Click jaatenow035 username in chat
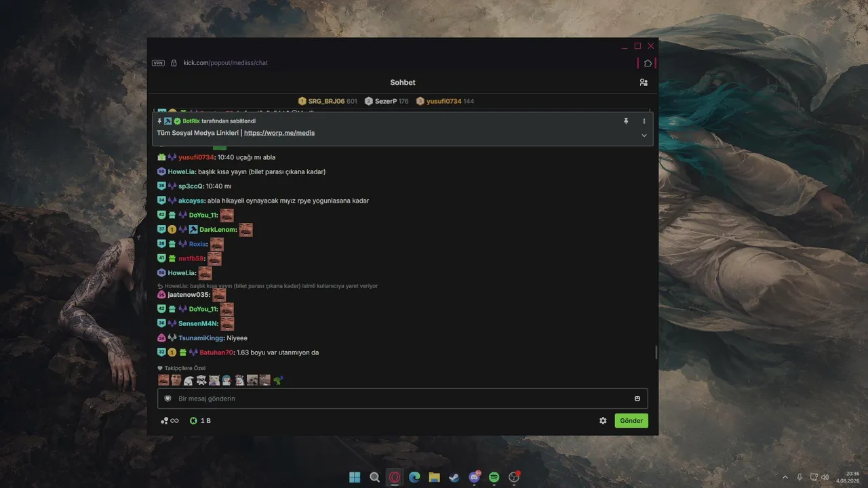Screen dimensions: 868x488 point(189,295)
